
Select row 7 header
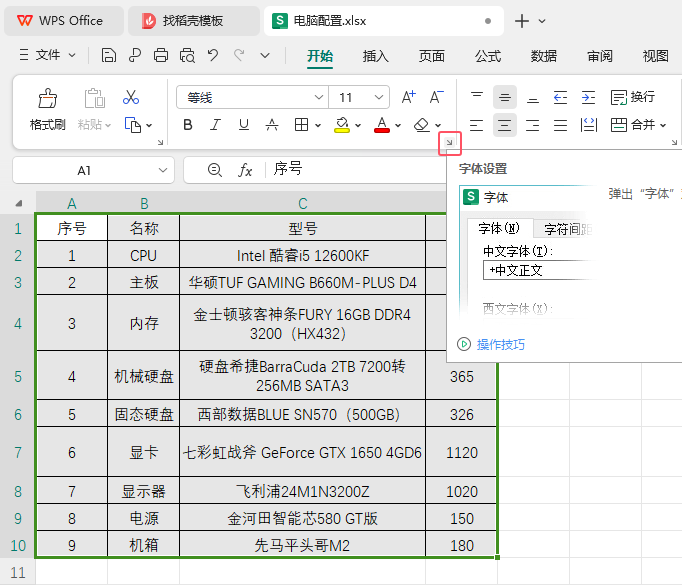point(18,452)
